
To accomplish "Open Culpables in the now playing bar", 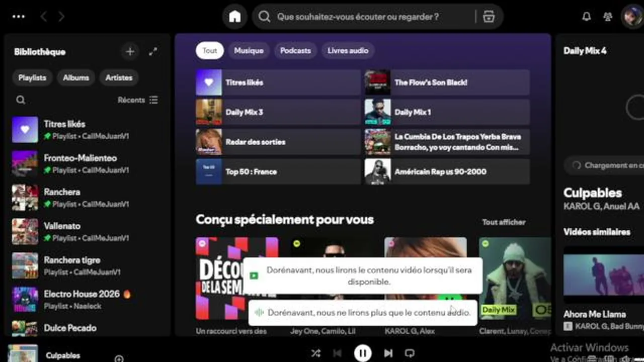I will pos(63,355).
